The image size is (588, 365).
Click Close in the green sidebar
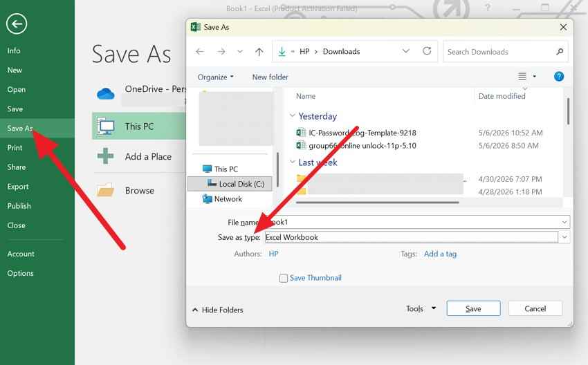point(16,225)
